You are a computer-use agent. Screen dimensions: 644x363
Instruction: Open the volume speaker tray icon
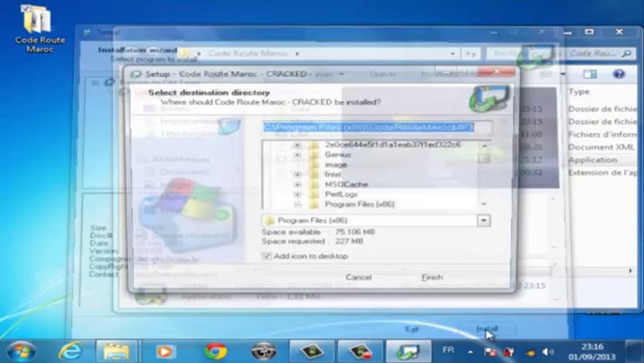(x=548, y=351)
